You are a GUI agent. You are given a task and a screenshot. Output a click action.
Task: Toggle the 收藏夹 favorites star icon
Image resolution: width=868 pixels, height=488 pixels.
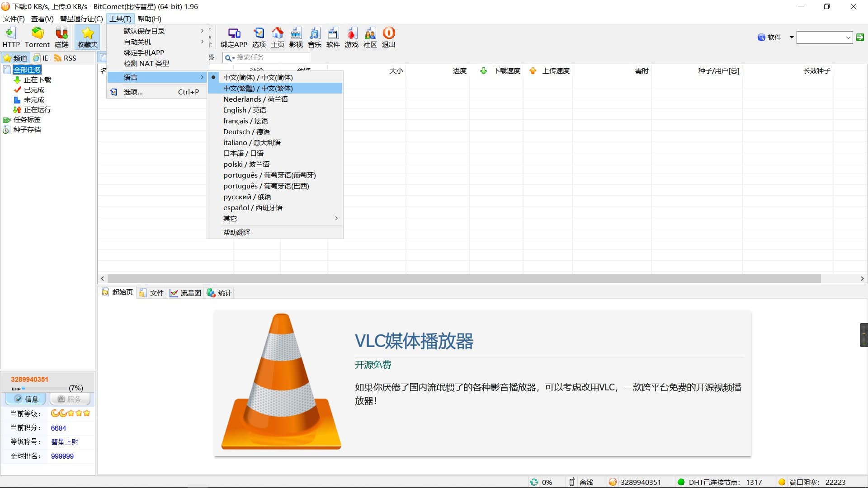click(87, 37)
